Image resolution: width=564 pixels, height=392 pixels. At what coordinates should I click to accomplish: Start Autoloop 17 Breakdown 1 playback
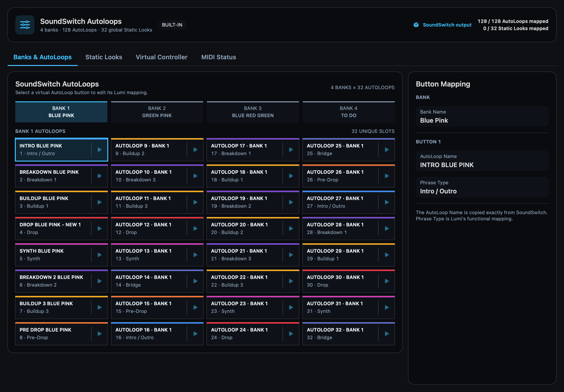(x=291, y=150)
